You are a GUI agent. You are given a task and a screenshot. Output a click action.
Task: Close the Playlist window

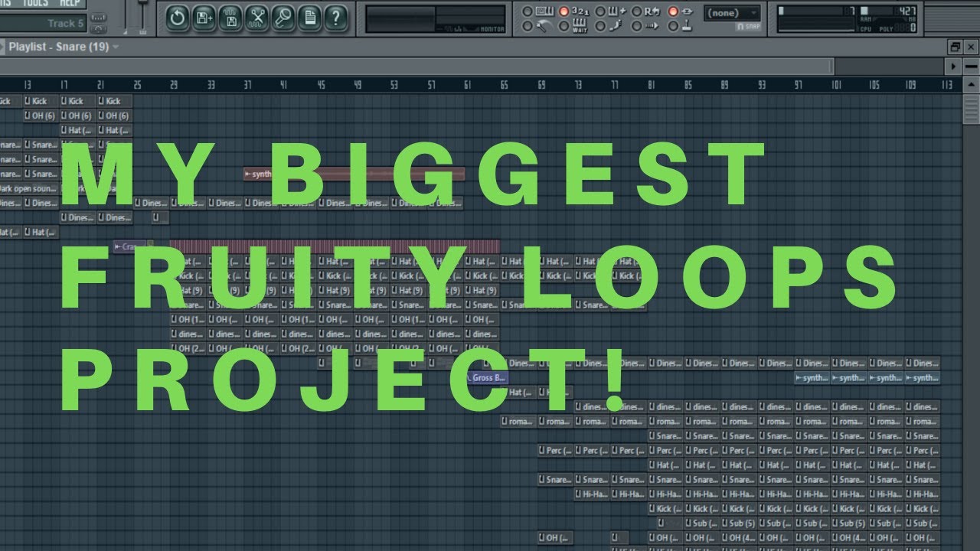pos(971,47)
